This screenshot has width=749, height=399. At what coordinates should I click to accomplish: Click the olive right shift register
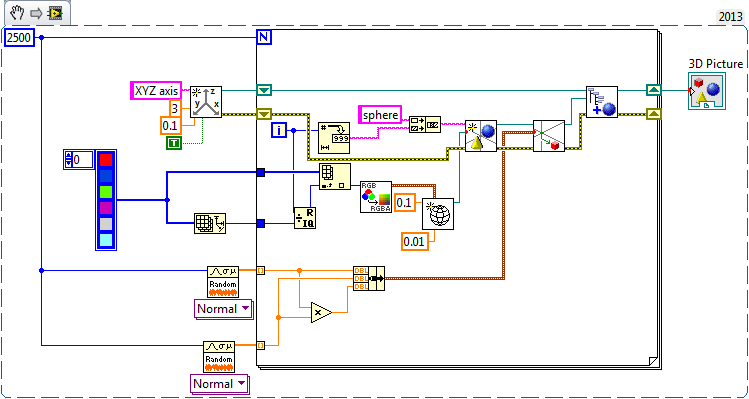pos(654,114)
